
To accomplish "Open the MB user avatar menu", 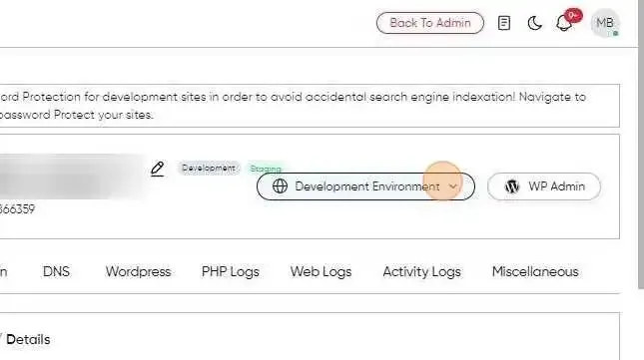I will 605,23.
